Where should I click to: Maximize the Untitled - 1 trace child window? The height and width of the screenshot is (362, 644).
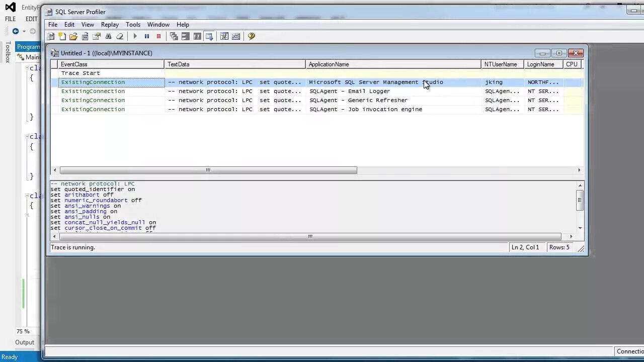[x=559, y=53]
